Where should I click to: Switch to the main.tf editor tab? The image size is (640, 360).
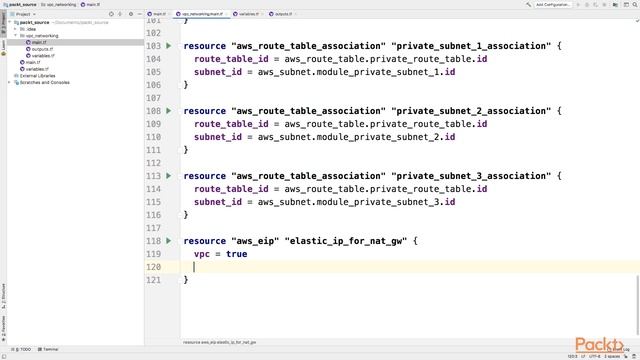157,14
